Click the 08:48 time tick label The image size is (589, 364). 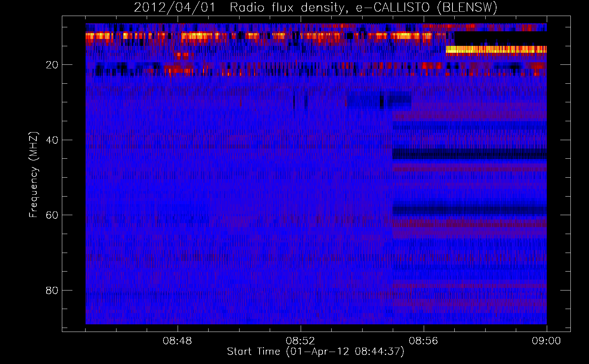(177, 341)
